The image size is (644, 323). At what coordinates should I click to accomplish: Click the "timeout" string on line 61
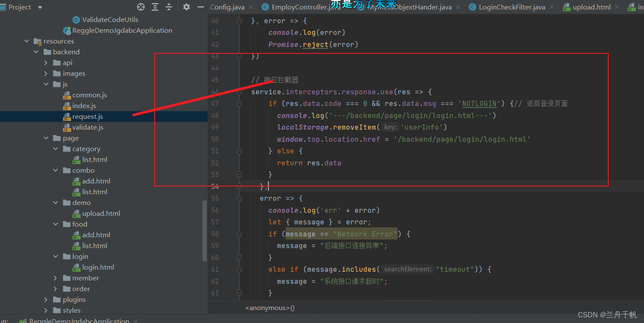[455, 270]
